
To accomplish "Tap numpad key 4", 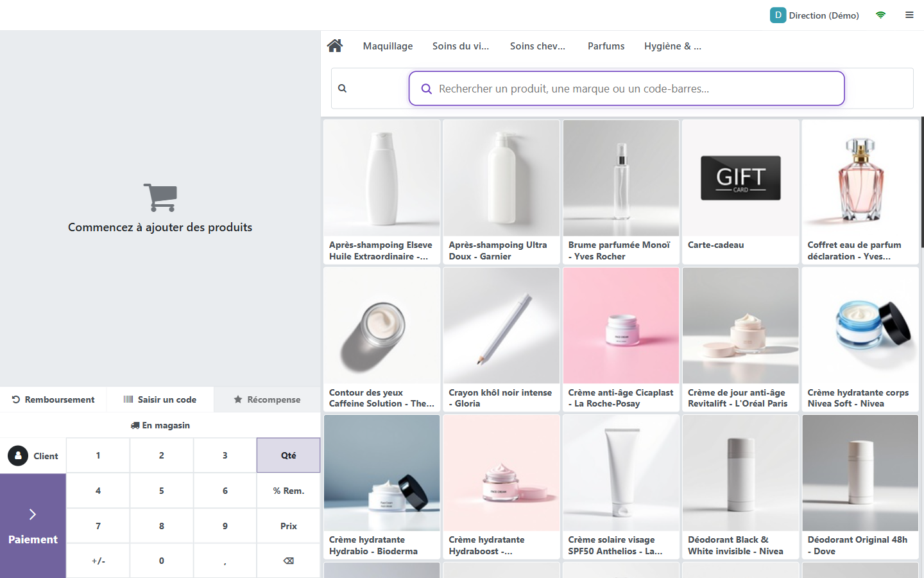I will click(98, 491).
